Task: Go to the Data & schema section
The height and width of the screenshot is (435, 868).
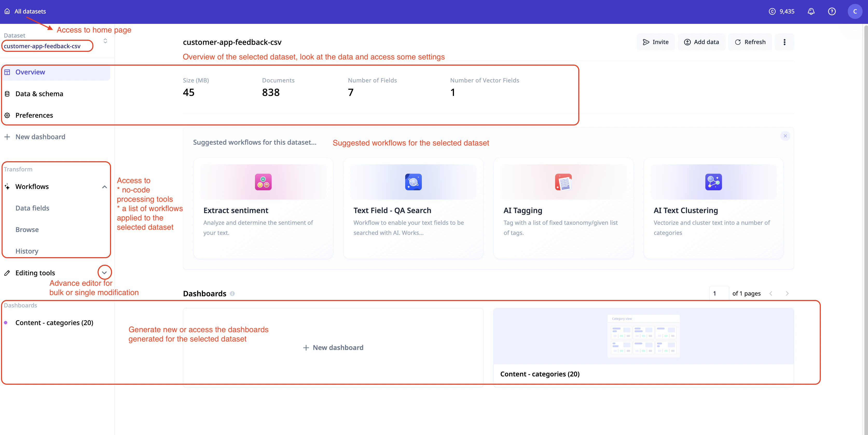Action: coord(39,94)
